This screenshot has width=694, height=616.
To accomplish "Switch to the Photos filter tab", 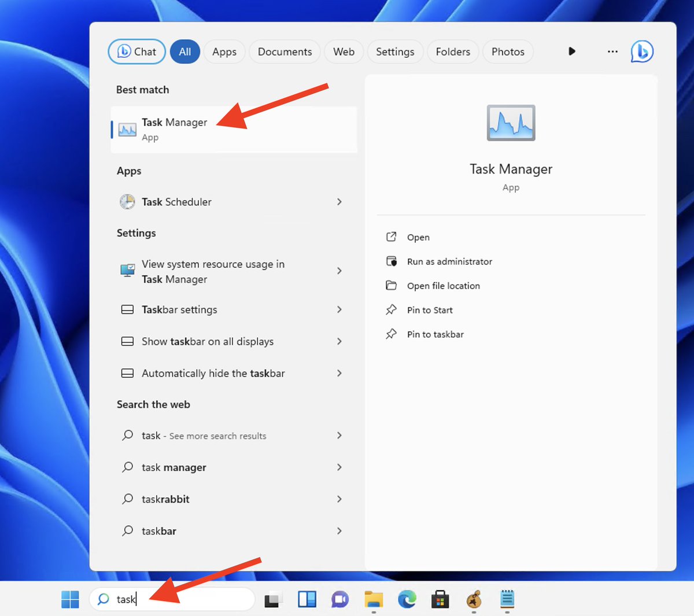I will tap(508, 51).
